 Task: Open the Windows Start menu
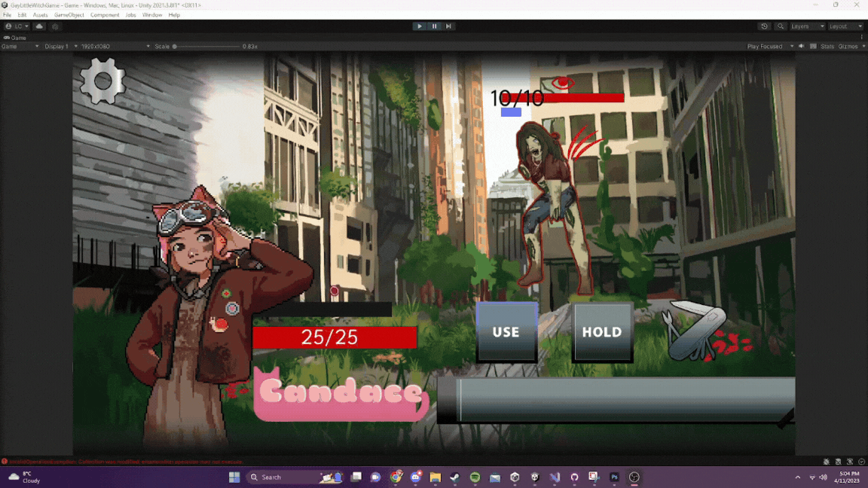click(234, 477)
